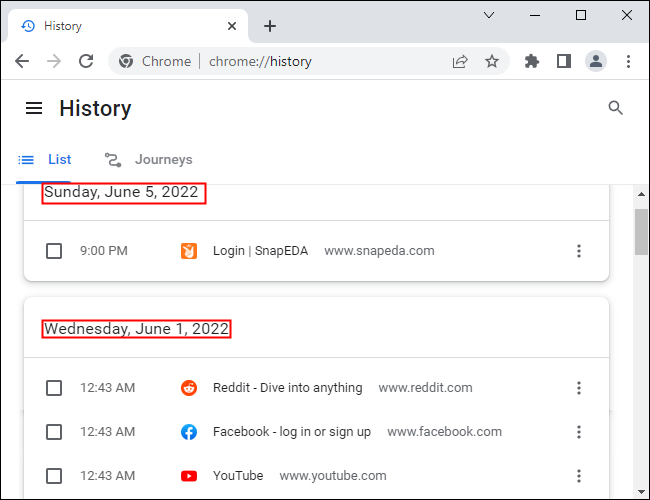The height and width of the screenshot is (500, 650).
Task: Close the History tab
Action: tap(232, 26)
